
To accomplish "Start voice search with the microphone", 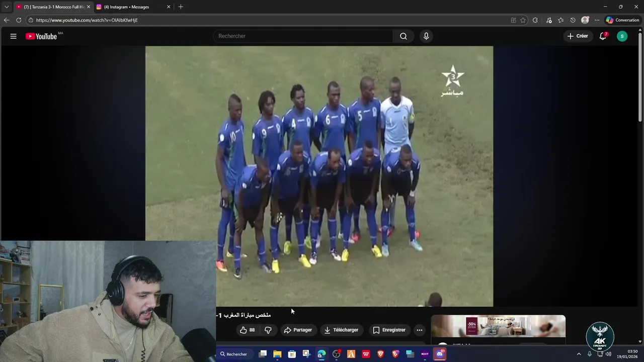I will (426, 36).
